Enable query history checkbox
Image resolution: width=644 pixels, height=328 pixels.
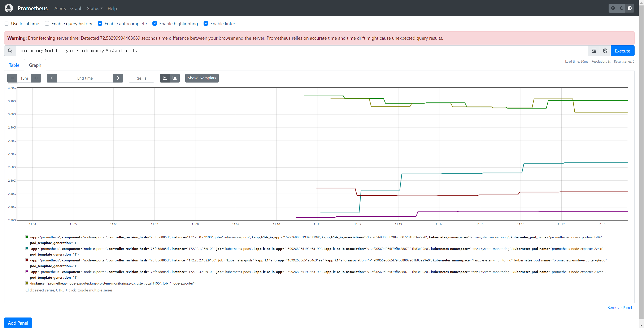coord(47,24)
